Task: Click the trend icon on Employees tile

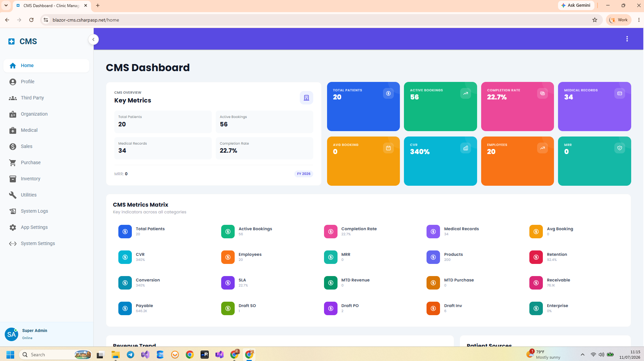Action: (542, 148)
